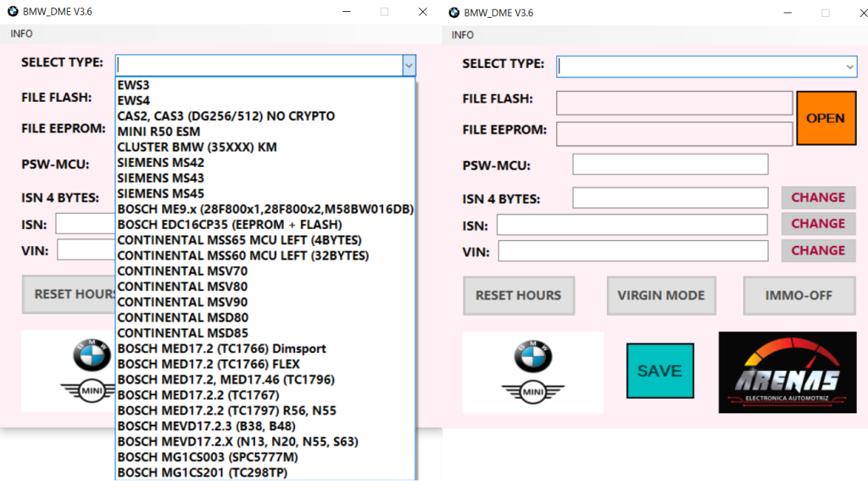Focus PSW-MCU field in right window
The height and width of the screenshot is (481, 868).
670,165
